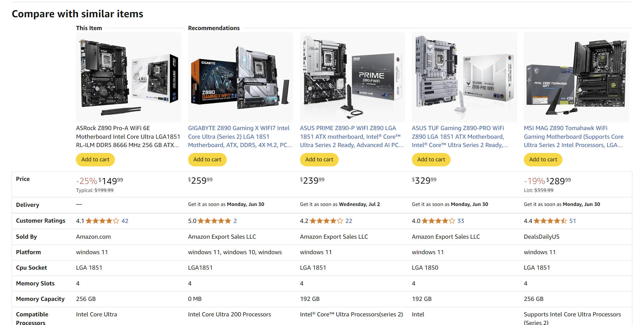Click the Cpu Socket row label
The width and height of the screenshot is (644, 325).
[32, 268]
